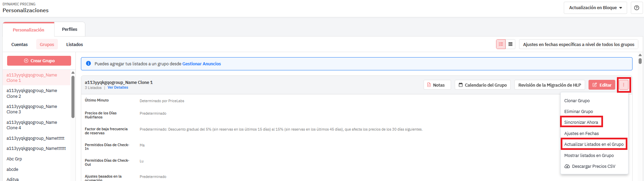Open the Cuentas sub-tab
The height and width of the screenshot is (181, 644).
coord(20,45)
